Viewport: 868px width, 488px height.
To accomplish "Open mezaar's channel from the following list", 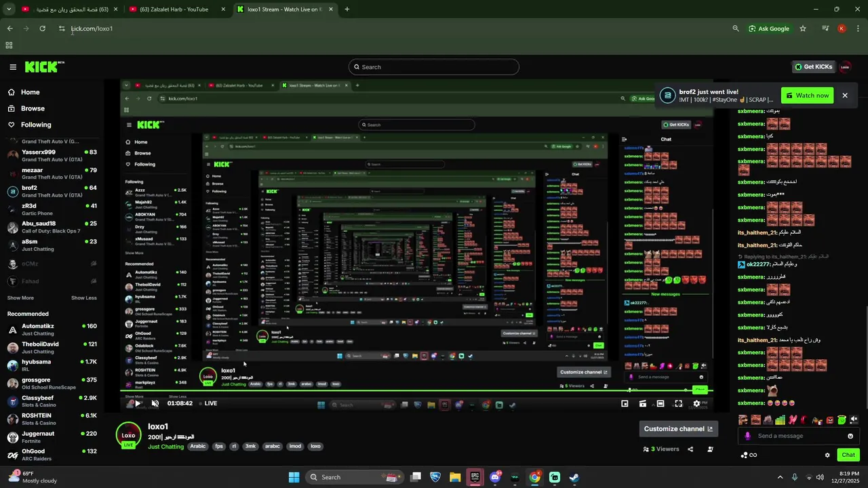I will pyautogui.click(x=52, y=174).
